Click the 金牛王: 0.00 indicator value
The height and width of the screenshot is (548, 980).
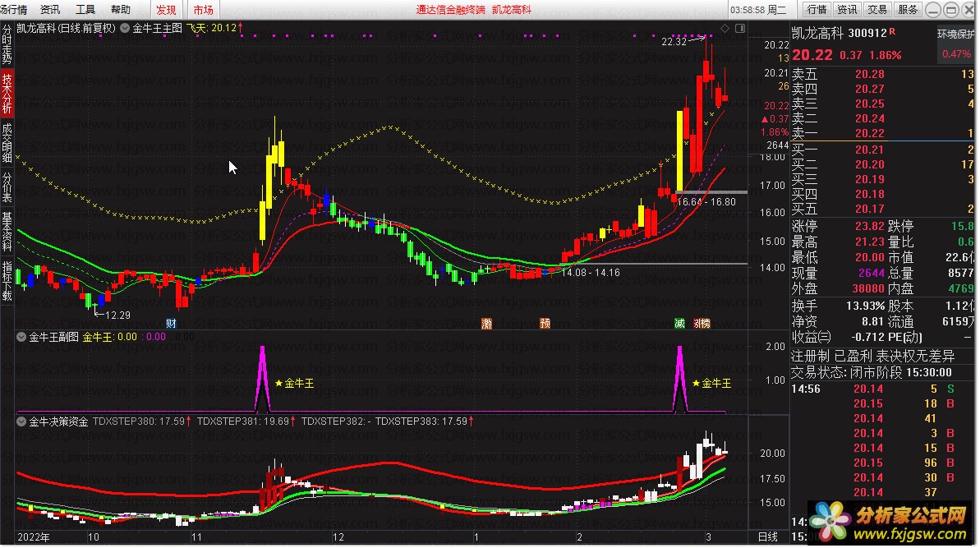[x=110, y=337]
